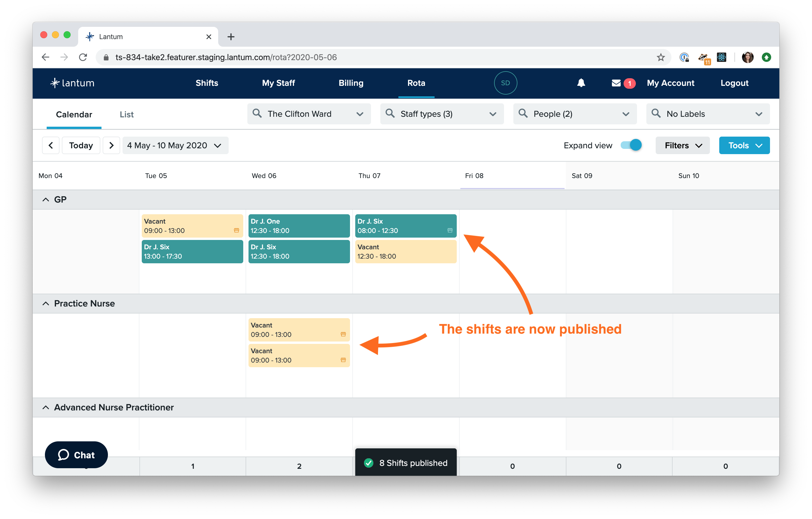Collapse the Practice Nurse section
Image resolution: width=812 pixels, height=519 pixels.
pos(45,304)
